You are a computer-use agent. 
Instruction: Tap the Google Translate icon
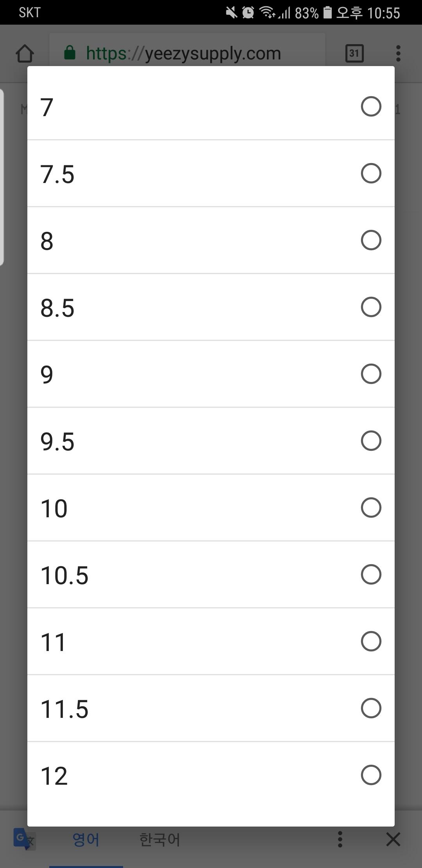(x=23, y=839)
